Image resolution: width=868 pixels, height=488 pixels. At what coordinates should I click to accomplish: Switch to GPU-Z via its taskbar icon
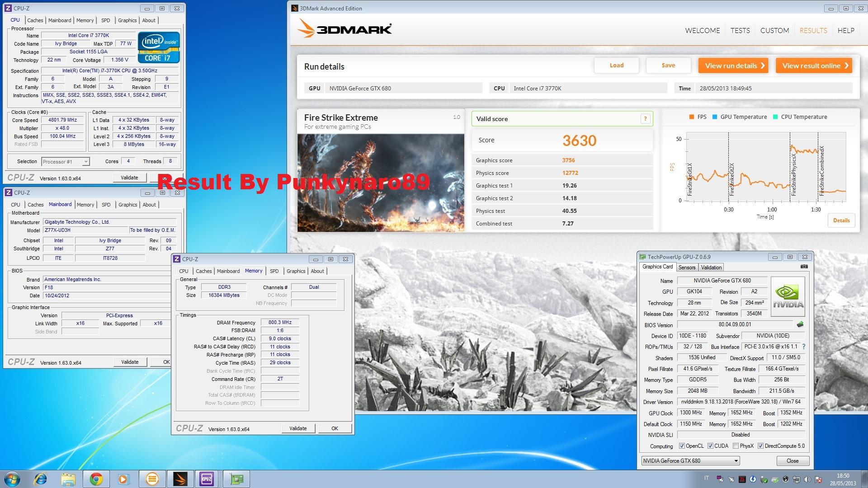pos(236,479)
